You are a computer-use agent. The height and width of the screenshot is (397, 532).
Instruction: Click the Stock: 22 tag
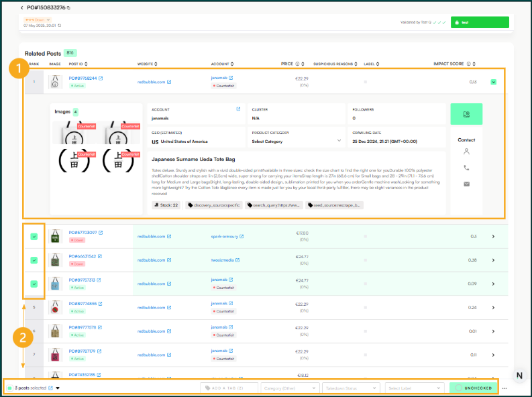coord(166,205)
